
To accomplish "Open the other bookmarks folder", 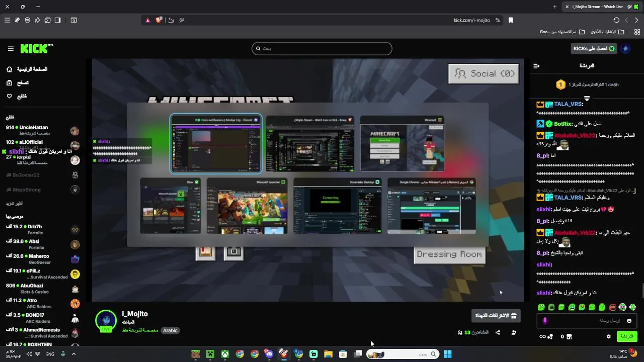I will pos(607,32).
